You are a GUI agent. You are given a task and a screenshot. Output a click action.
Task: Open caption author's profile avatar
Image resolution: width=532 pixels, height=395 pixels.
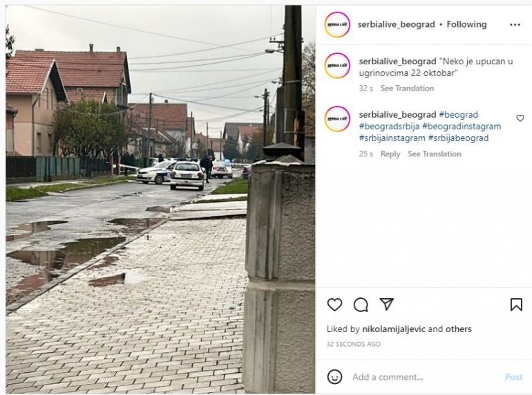(x=337, y=66)
